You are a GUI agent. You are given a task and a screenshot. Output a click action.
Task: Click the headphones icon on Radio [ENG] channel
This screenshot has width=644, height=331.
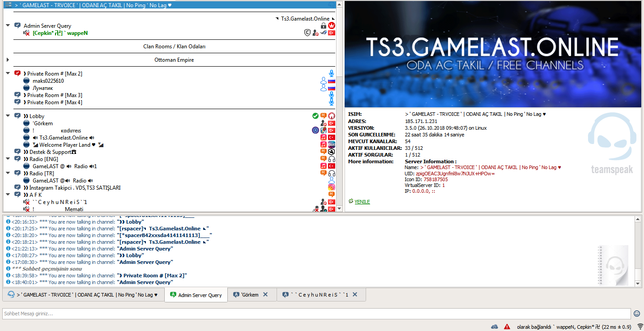332,159
